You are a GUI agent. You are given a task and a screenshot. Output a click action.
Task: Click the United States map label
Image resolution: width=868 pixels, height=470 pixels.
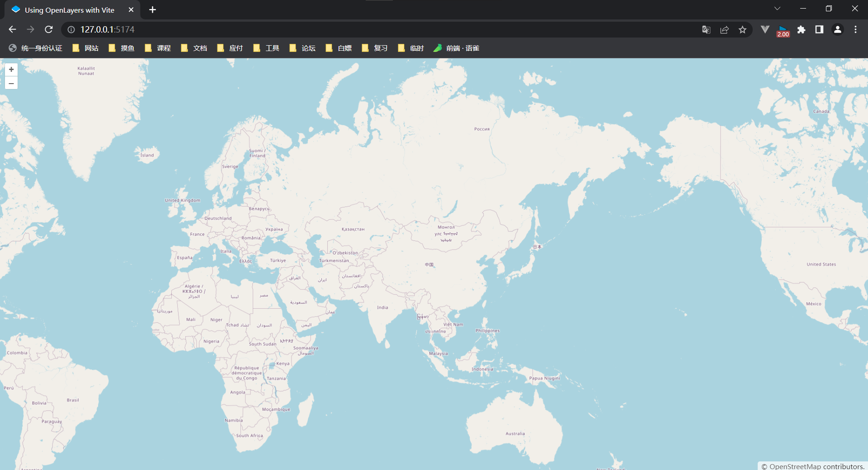tap(821, 264)
